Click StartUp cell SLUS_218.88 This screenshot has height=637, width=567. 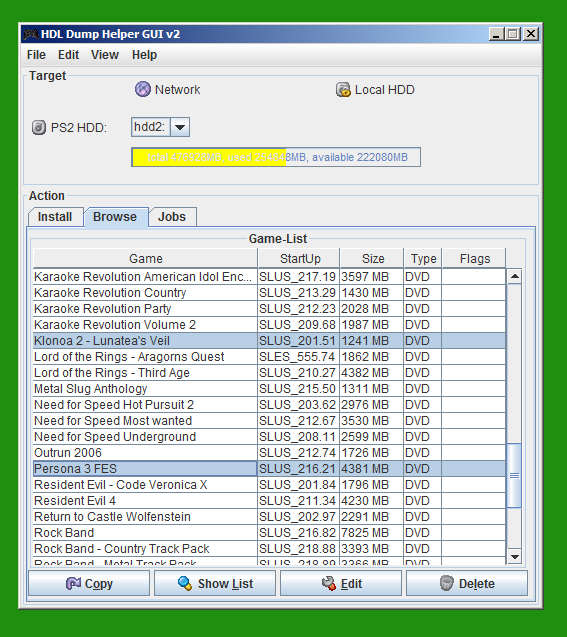click(298, 548)
